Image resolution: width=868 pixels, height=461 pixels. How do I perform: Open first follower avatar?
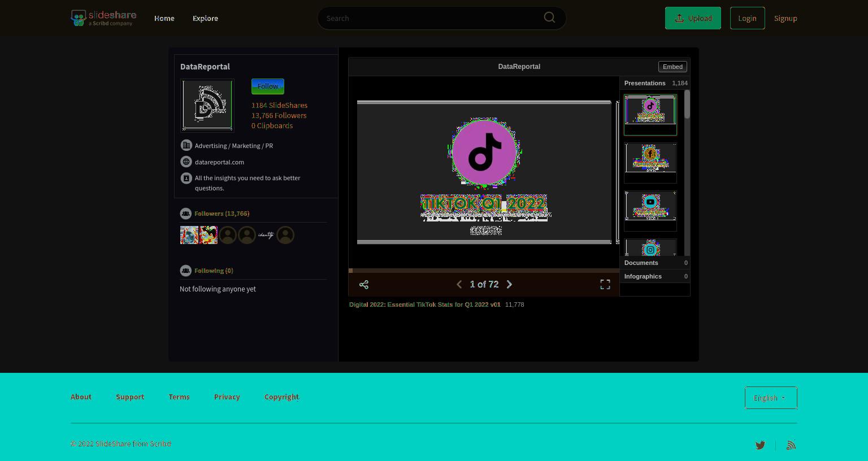click(x=189, y=235)
